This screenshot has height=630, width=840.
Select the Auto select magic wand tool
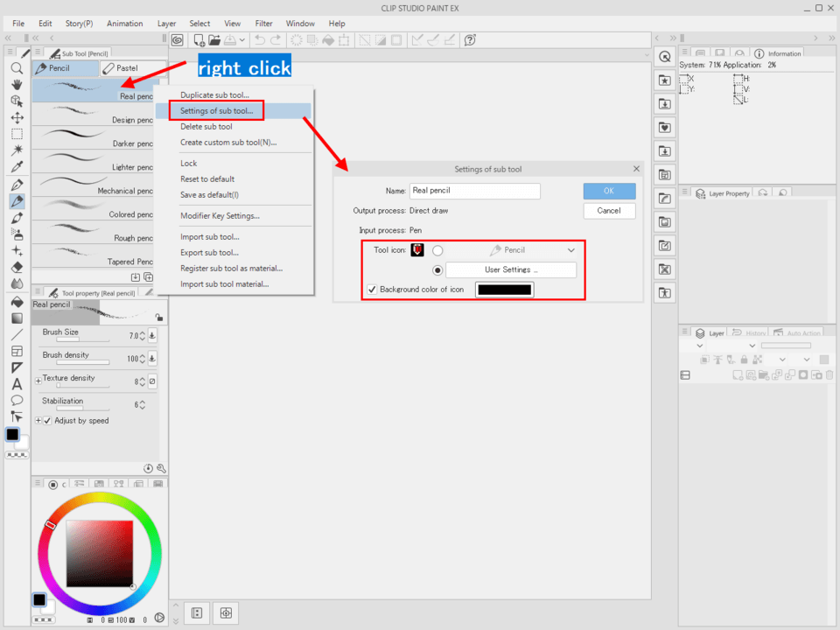point(17,150)
